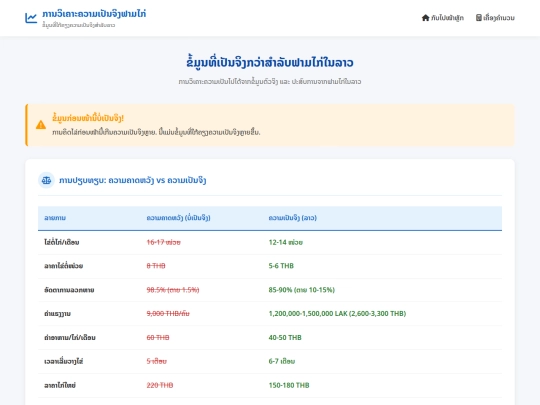The image size is (540, 405).
Task: Click the green '6-7' months value
Action: (x=282, y=361)
